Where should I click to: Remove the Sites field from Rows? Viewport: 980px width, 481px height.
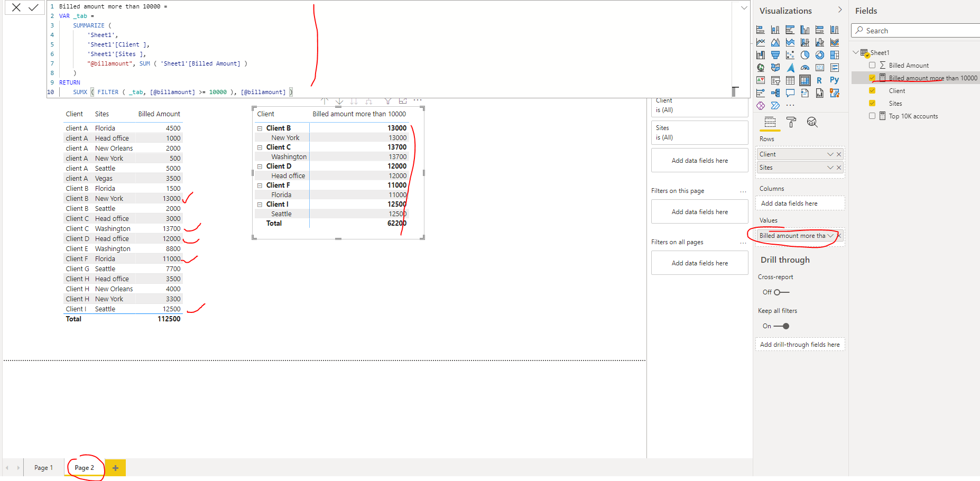click(839, 168)
